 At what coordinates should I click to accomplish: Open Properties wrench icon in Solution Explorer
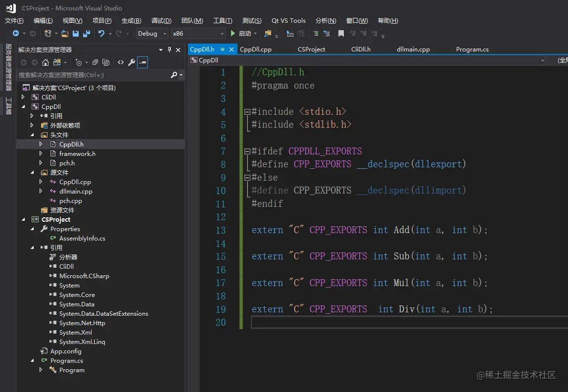pos(131,62)
